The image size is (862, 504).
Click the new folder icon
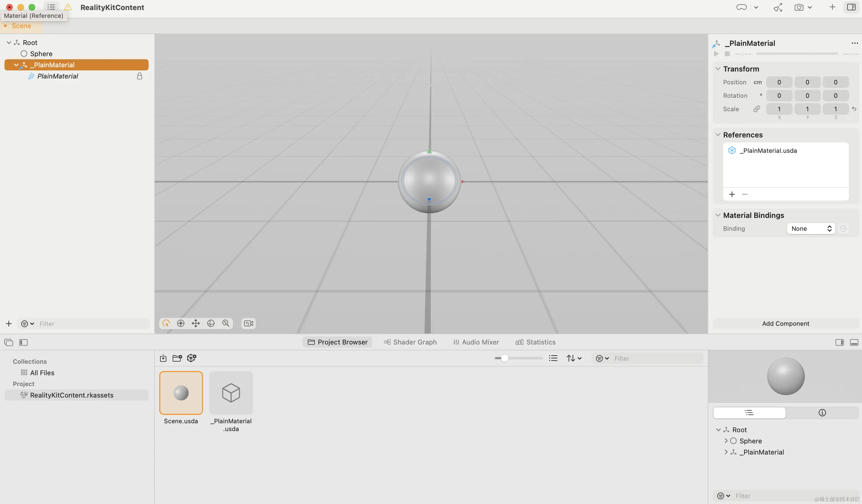click(177, 358)
